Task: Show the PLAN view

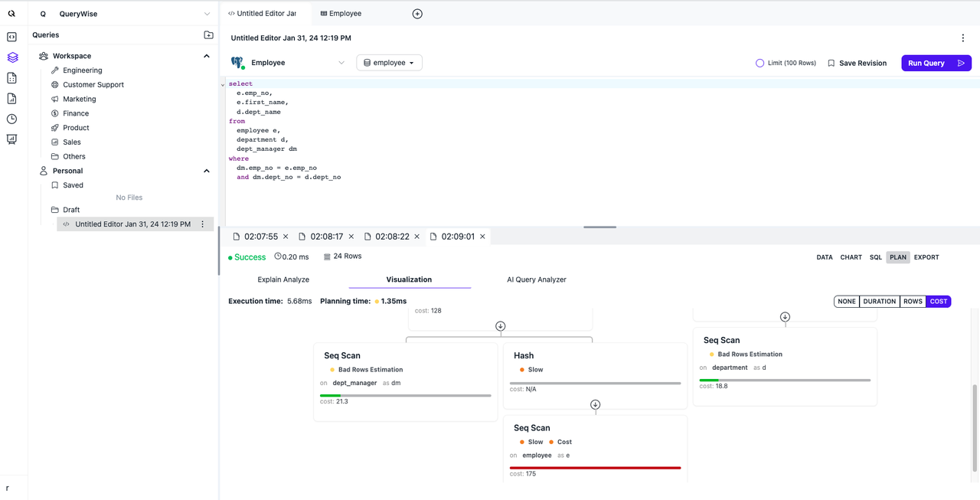Action: [x=898, y=257]
